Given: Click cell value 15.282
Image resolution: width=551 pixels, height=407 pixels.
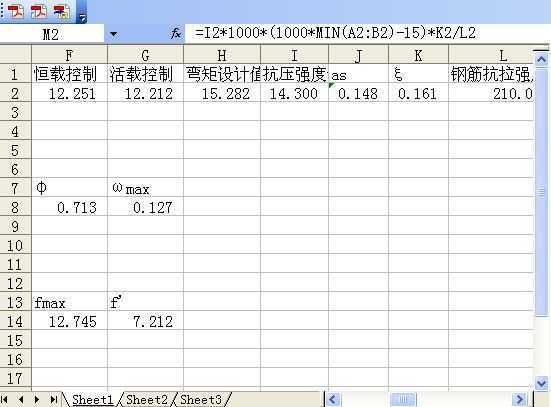Looking at the screenshot, I should (x=222, y=93).
